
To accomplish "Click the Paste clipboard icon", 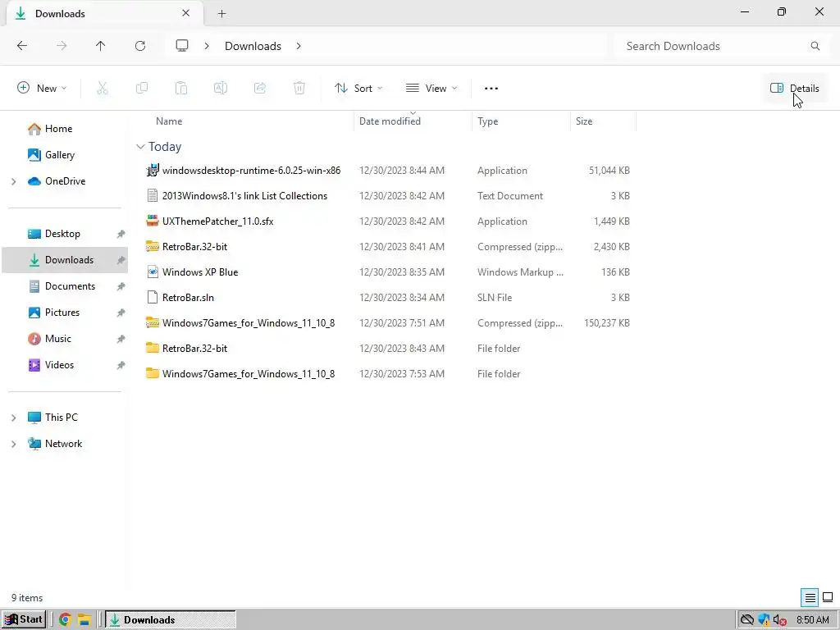I will point(181,89).
